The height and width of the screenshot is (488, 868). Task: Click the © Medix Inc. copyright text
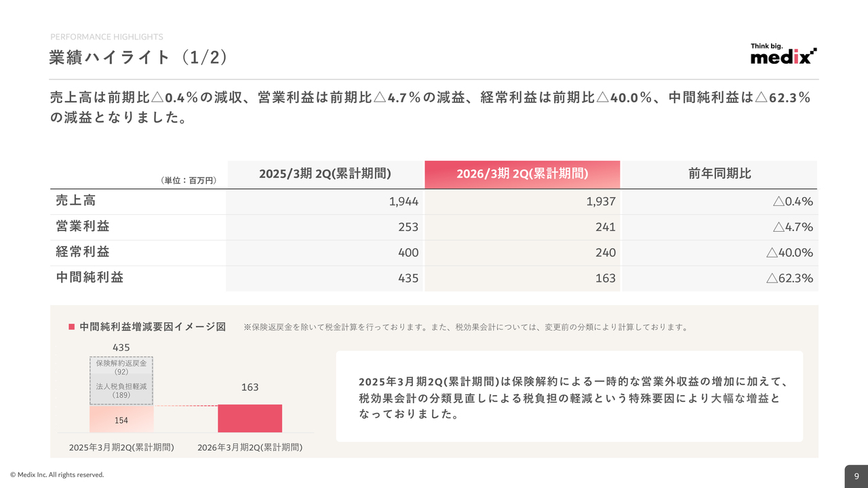click(x=57, y=475)
